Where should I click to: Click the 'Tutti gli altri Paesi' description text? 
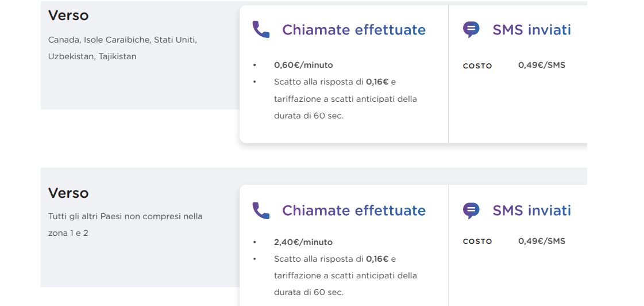pyautogui.click(x=125, y=216)
